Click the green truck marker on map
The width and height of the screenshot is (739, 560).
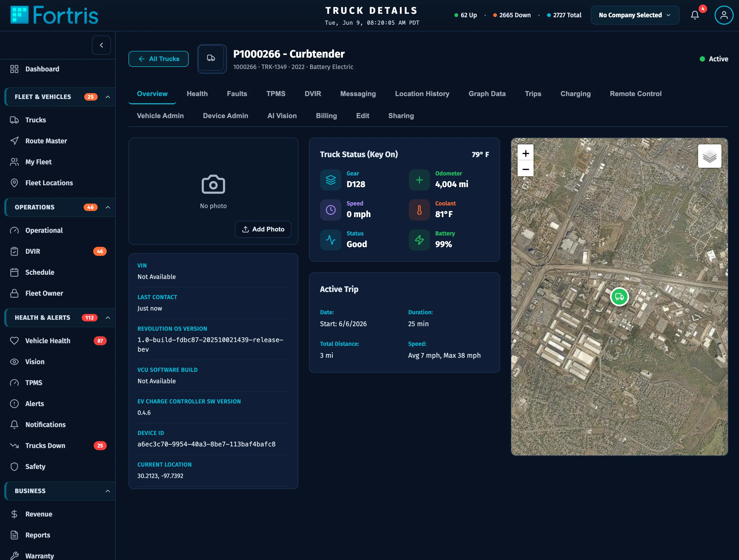(619, 297)
